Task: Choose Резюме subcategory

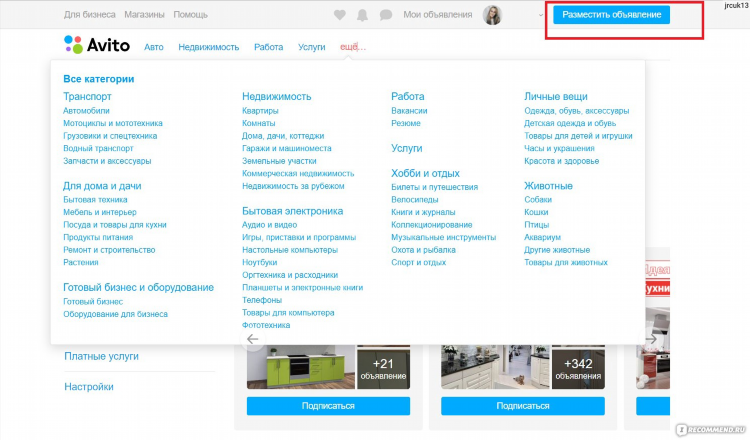Action: pyautogui.click(x=406, y=123)
